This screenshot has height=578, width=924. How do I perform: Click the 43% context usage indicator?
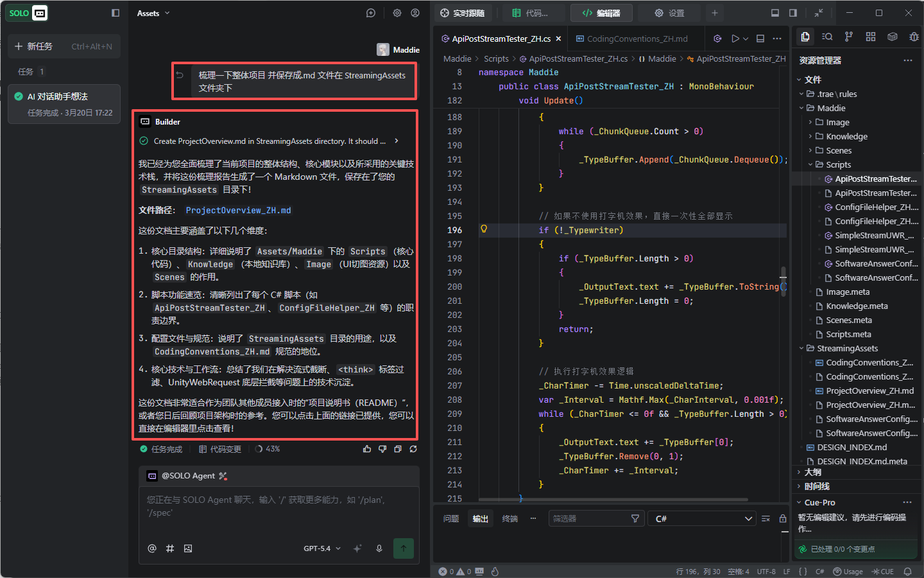[268, 449]
